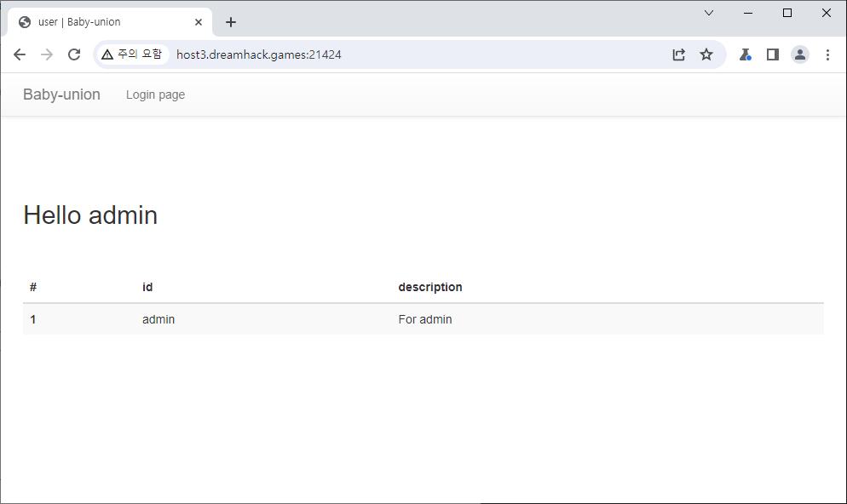Click the not-secure warning badge
The height and width of the screenshot is (504, 847).
(132, 54)
